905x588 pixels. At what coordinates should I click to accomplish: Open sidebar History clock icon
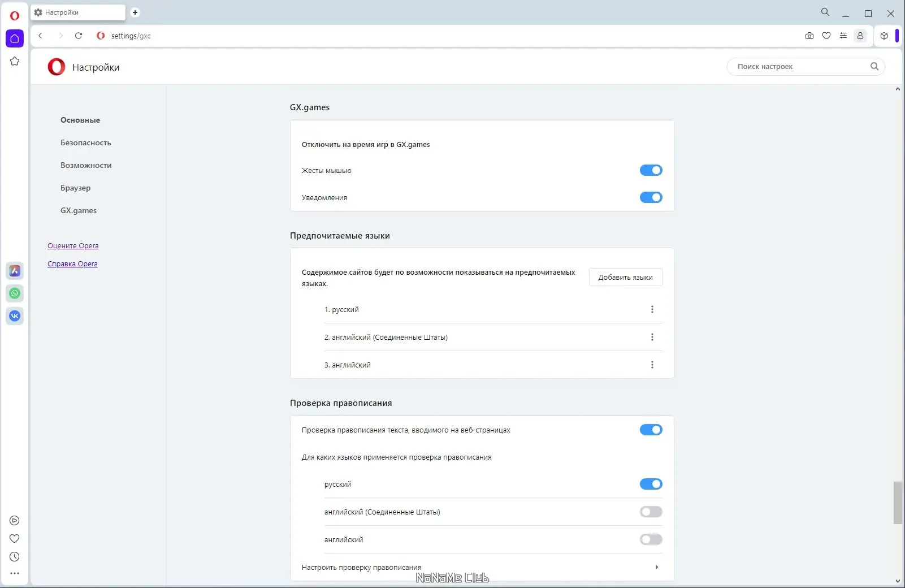[x=15, y=557]
